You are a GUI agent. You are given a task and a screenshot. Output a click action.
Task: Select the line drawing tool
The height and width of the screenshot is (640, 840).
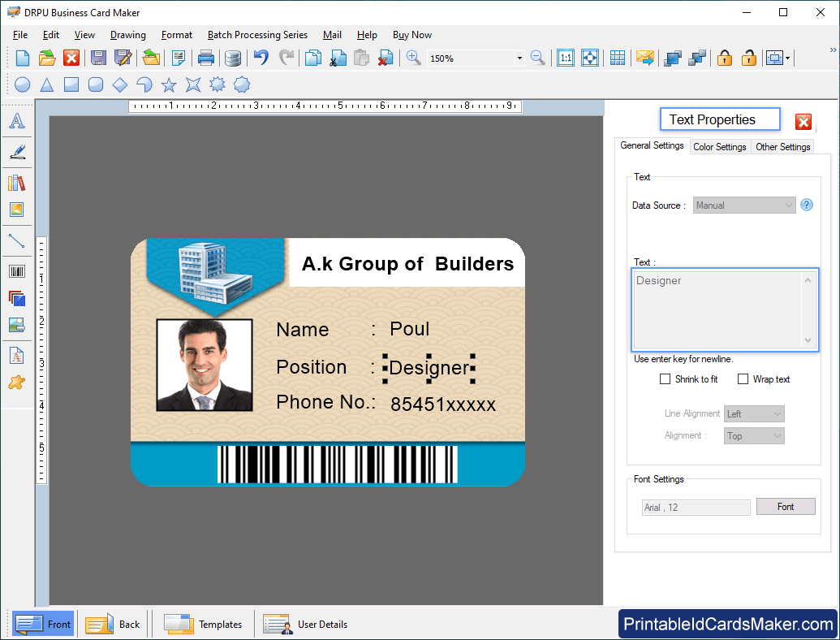[17, 240]
